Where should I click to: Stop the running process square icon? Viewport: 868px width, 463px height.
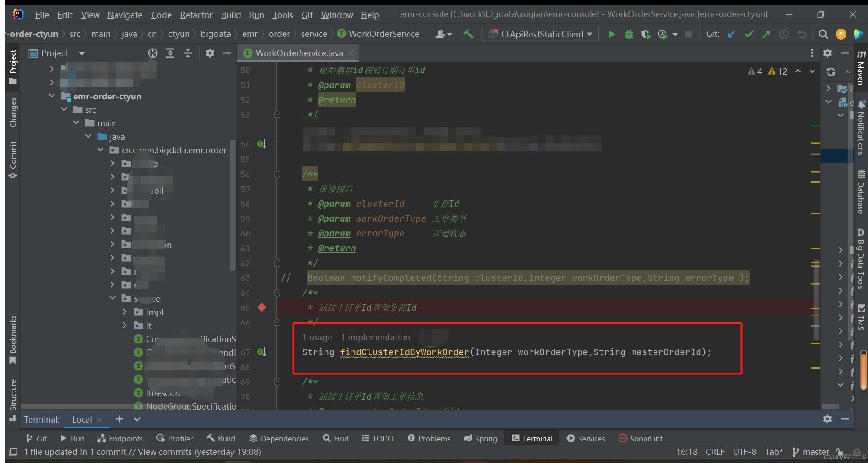tap(688, 34)
